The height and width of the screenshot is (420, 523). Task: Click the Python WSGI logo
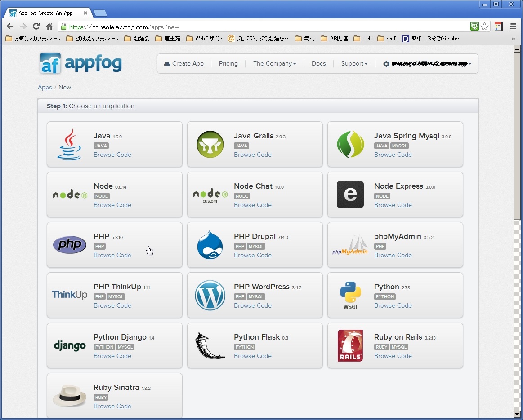(x=350, y=296)
